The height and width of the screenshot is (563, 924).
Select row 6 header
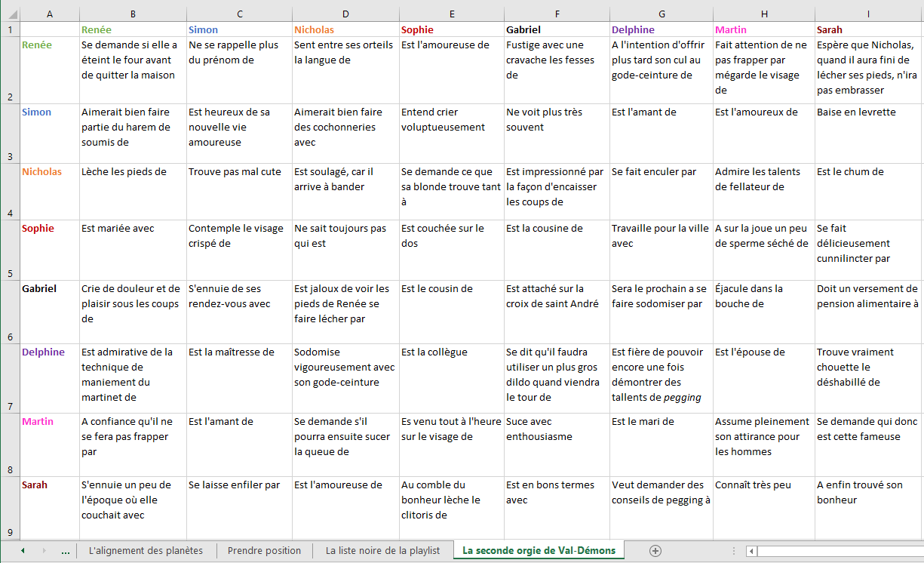tap(9, 312)
